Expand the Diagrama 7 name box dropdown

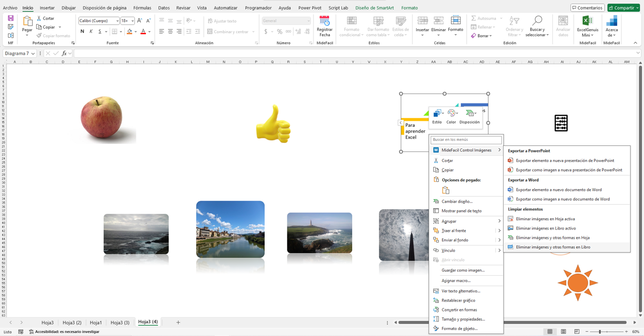[33, 53]
